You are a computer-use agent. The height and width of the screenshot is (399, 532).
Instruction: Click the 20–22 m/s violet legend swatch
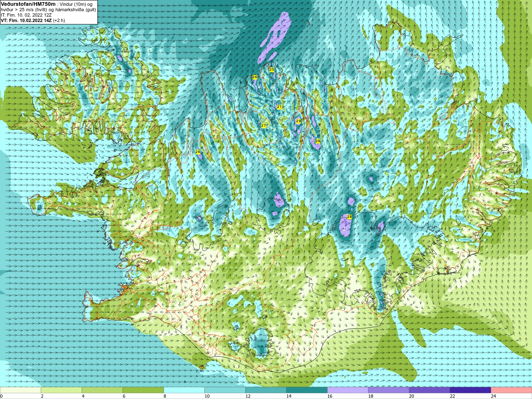coord(430,390)
